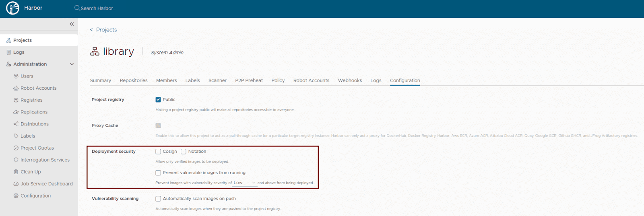The width and height of the screenshot is (644, 216).
Task: Enable Automatically scan images on push
Action: (158, 199)
